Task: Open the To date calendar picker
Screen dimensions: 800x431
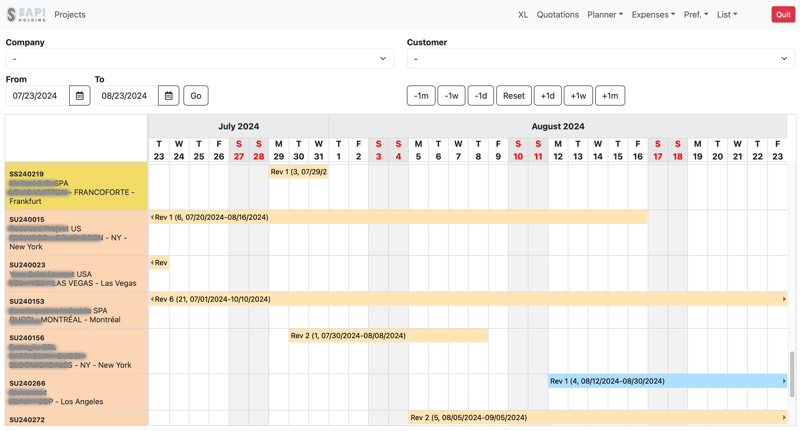Action: pyautogui.click(x=168, y=96)
